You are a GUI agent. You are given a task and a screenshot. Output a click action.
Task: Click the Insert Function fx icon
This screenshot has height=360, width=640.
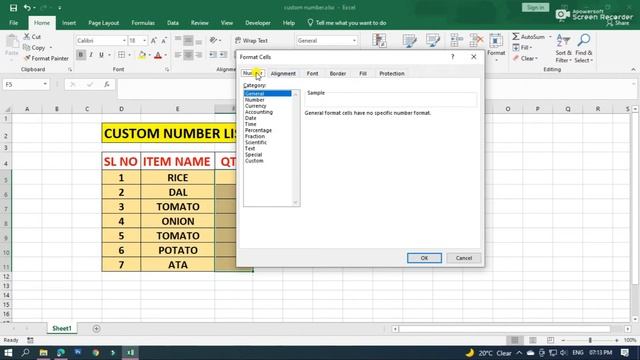[107, 84]
